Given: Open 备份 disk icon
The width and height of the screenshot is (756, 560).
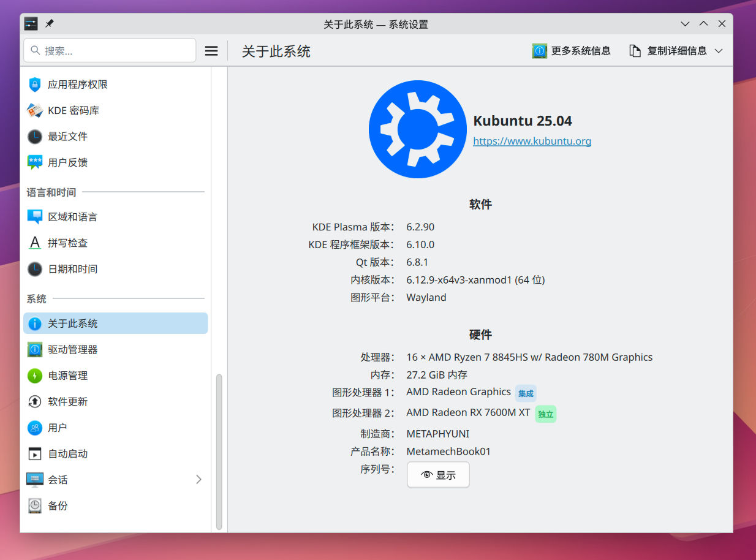Looking at the screenshot, I should click(35, 506).
